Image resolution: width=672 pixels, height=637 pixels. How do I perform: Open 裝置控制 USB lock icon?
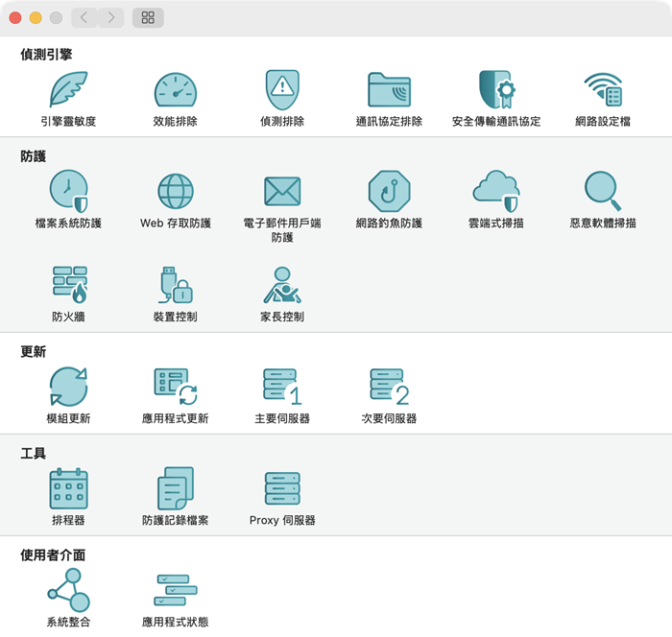176,285
